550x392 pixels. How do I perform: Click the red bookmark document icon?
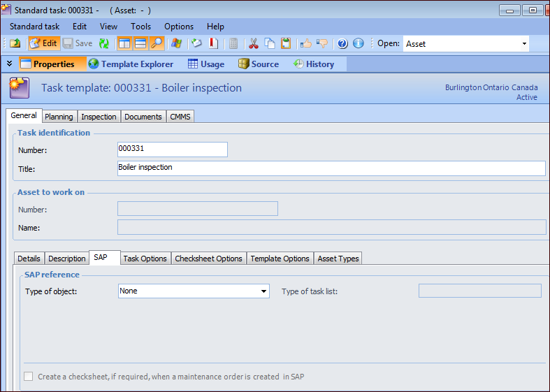click(x=213, y=43)
